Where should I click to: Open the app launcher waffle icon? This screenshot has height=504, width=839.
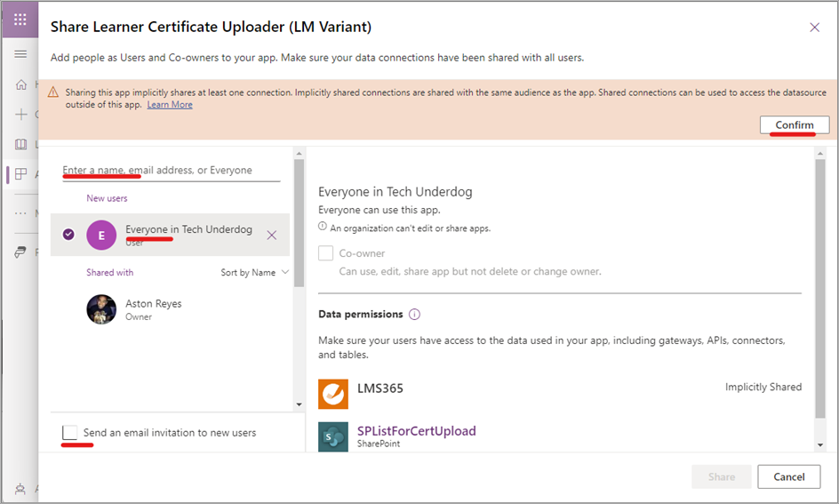click(x=20, y=20)
